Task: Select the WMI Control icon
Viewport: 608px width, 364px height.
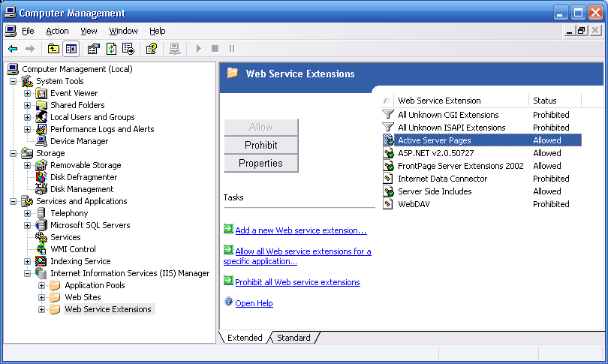Action: 41,249
